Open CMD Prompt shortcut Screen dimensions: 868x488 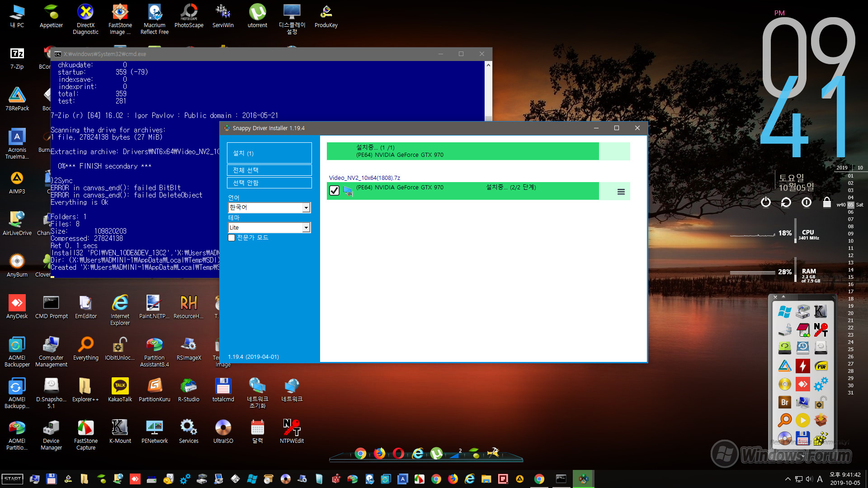pyautogui.click(x=51, y=307)
